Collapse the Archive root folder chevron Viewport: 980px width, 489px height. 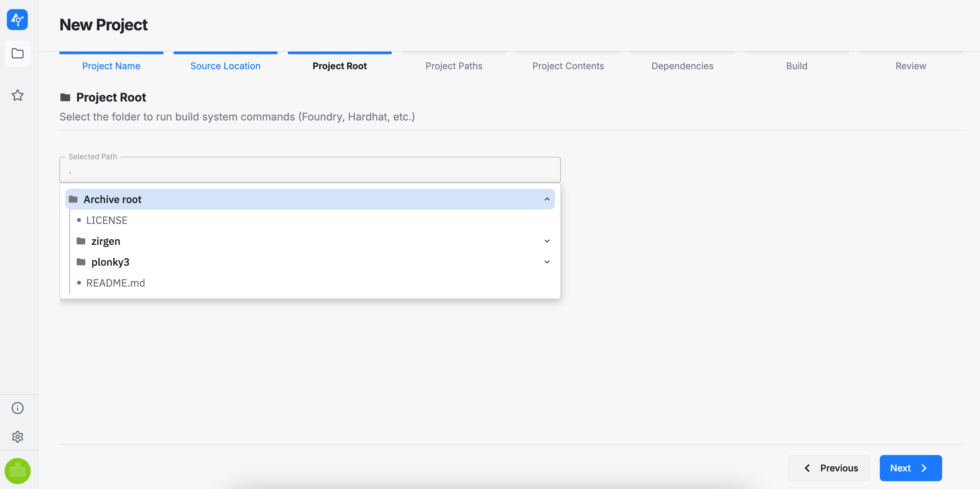click(x=547, y=199)
